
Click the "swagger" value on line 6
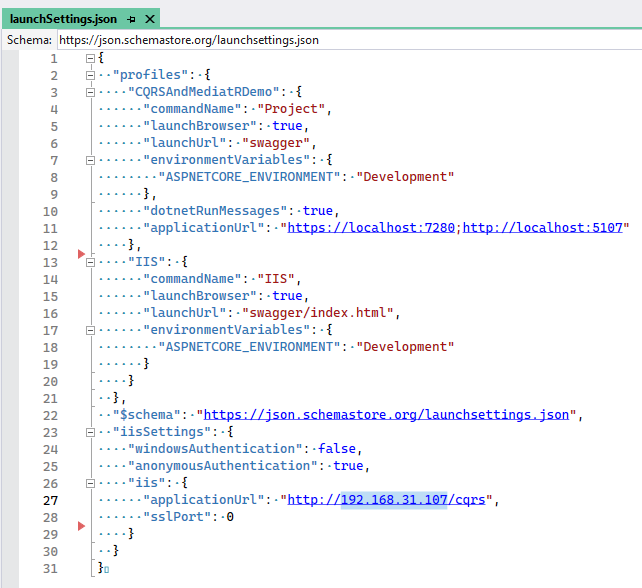[276, 143]
